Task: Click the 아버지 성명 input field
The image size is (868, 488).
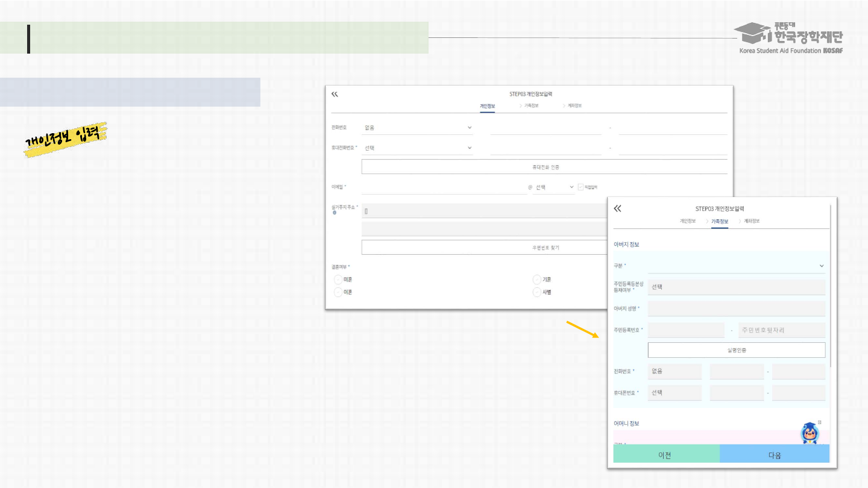Action: click(736, 309)
